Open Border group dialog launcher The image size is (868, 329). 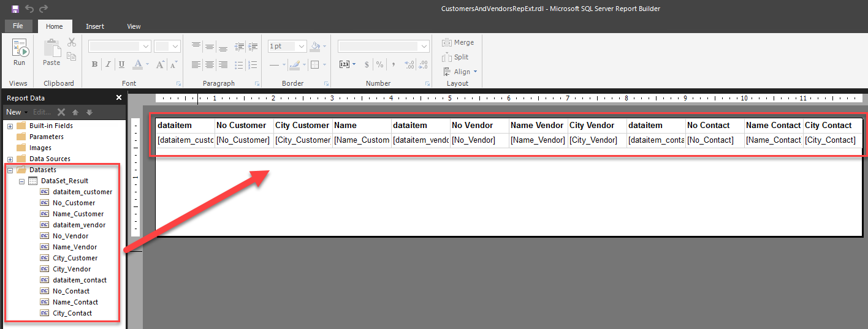point(327,83)
